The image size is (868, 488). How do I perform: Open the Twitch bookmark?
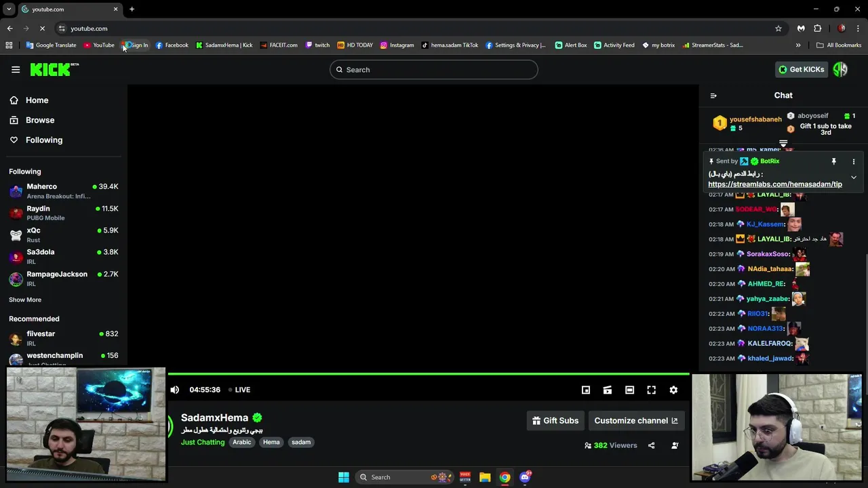(x=317, y=45)
